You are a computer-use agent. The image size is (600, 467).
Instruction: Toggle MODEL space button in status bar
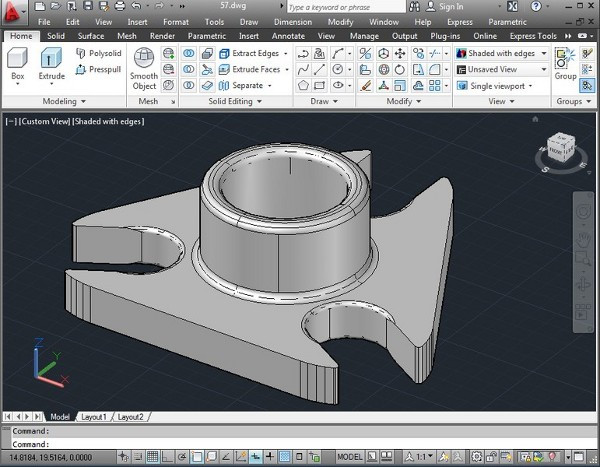coord(350,456)
